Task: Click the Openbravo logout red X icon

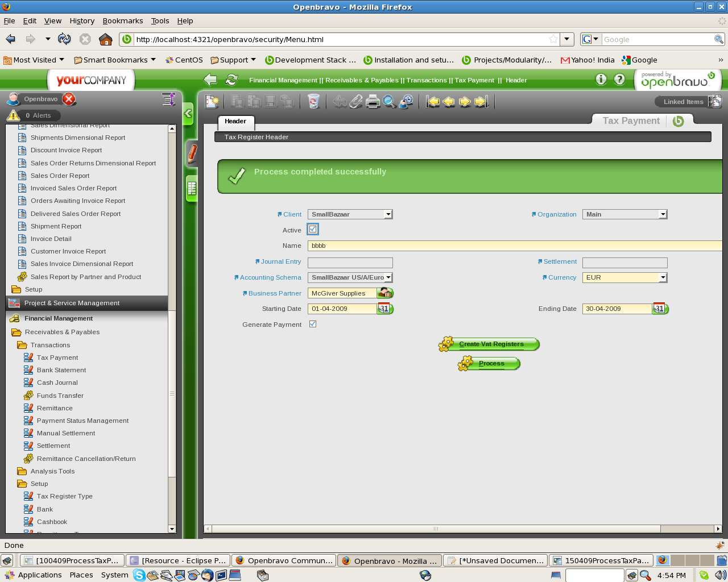Action: 69,99
